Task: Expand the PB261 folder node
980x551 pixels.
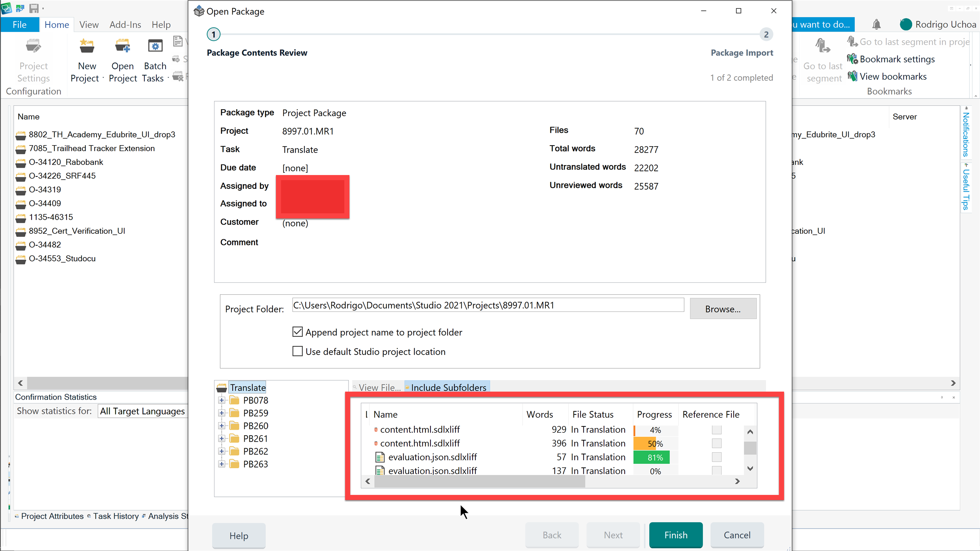Action: click(221, 438)
